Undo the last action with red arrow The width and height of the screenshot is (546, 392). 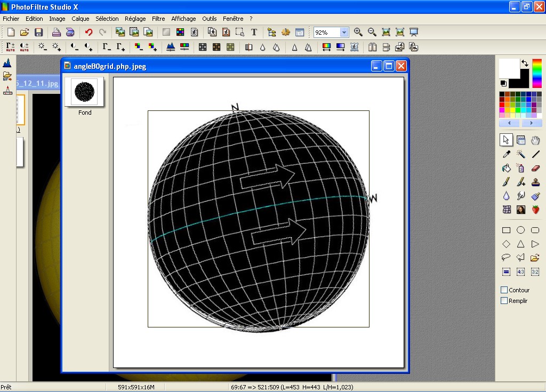click(89, 33)
